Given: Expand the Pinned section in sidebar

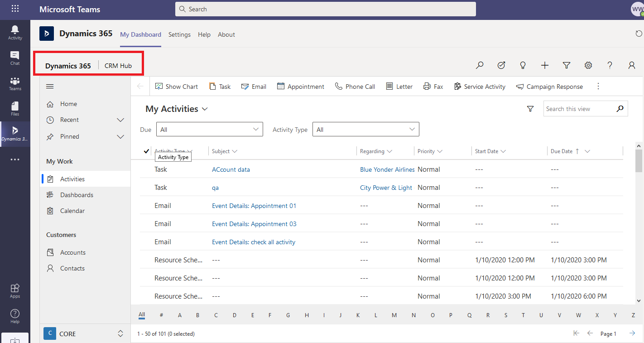Looking at the screenshot, I should [x=120, y=136].
